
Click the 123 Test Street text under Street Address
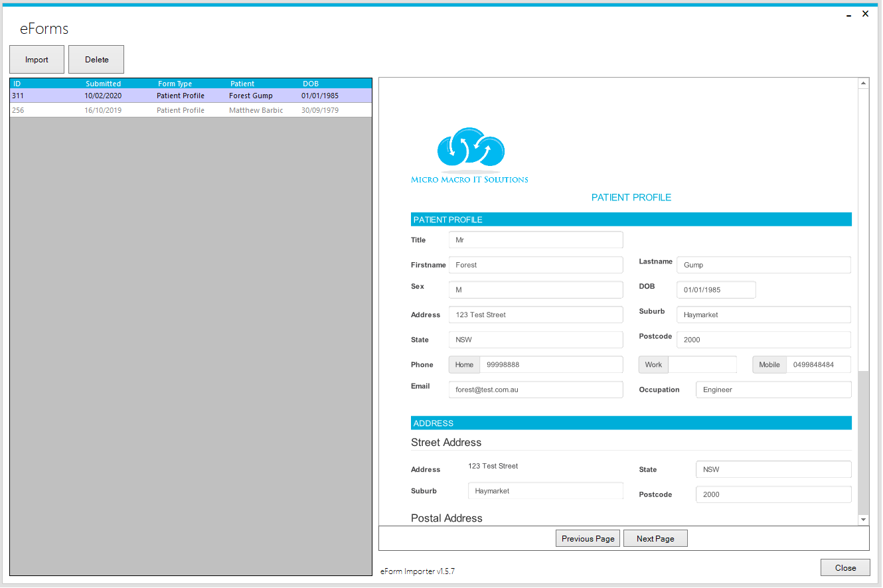pyautogui.click(x=493, y=466)
